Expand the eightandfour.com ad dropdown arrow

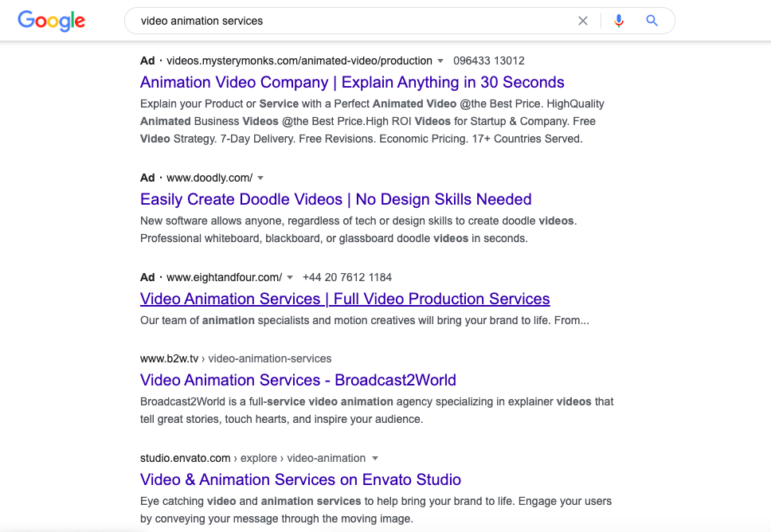[290, 277]
